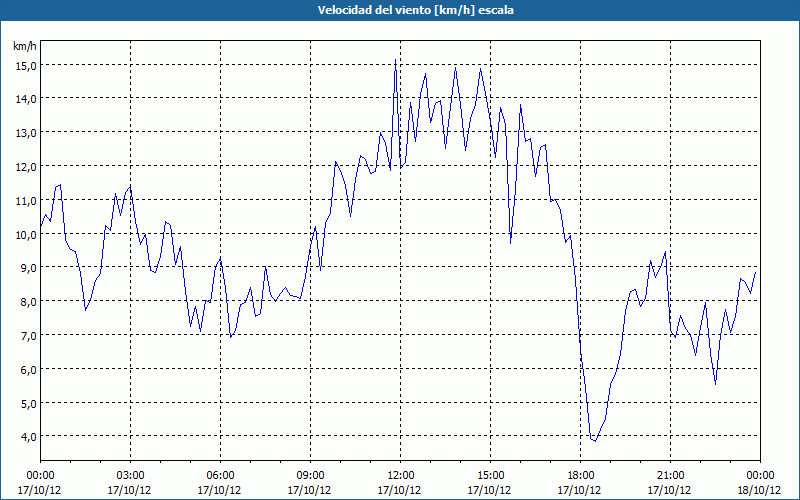Click the chart title 'Velocidad del viento [km/h] escala'
Image resolution: width=800 pixels, height=500 pixels.
click(415, 10)
